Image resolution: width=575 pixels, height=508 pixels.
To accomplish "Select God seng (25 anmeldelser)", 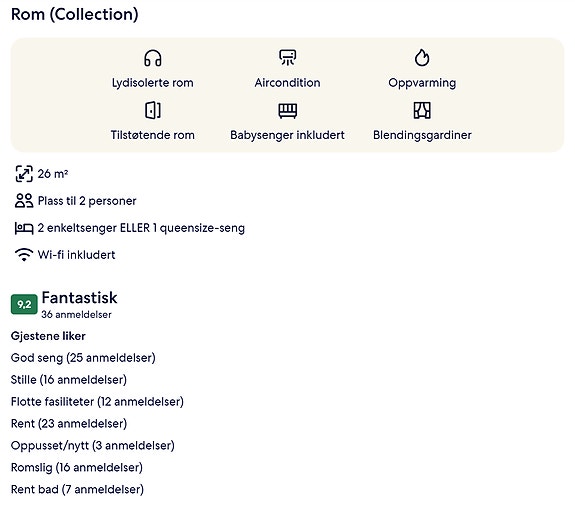I will pyautogui.click(x=83, y=358).
